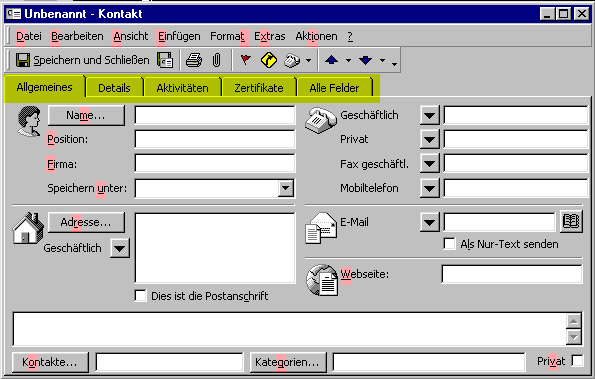
Task: Check the Dies ist die Postanschrift box
Action: (140, 296)
